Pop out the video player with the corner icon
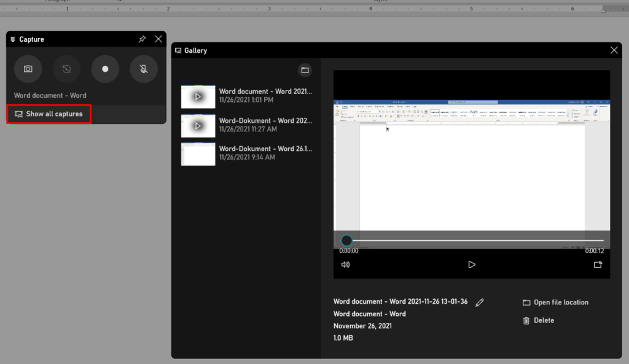 click(598, 265)
